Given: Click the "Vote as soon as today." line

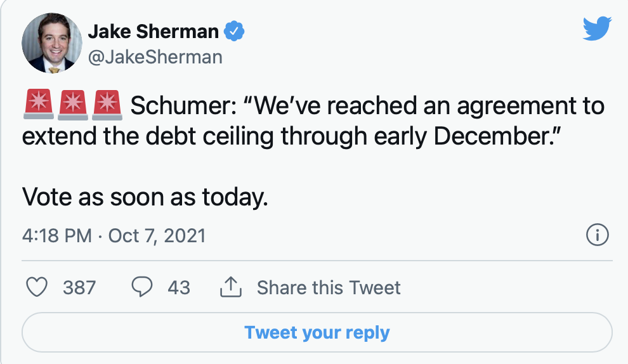Looking at the screenshot, I should [146, 198].
